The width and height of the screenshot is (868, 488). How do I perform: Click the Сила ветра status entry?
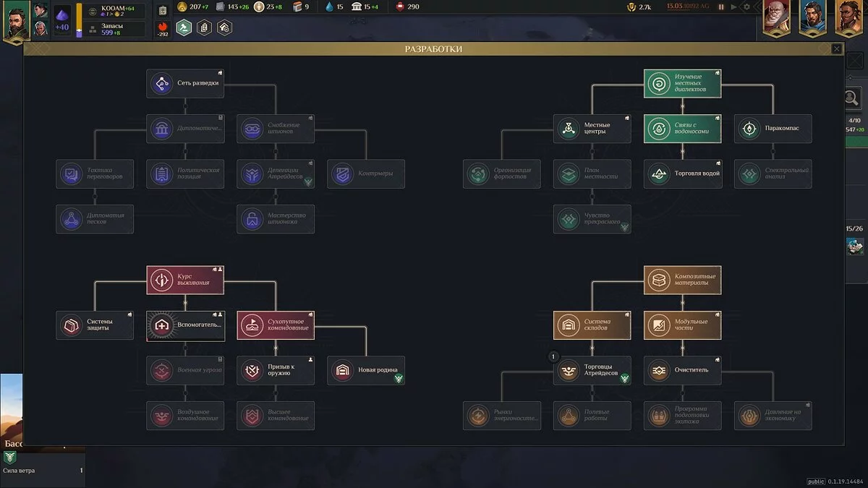tap(43, 471)
